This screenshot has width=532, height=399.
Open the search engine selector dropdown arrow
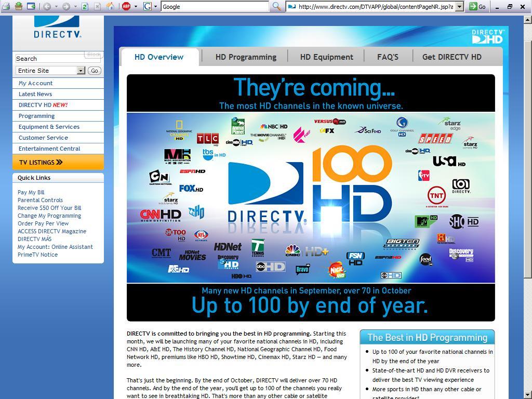pos(156,6)
